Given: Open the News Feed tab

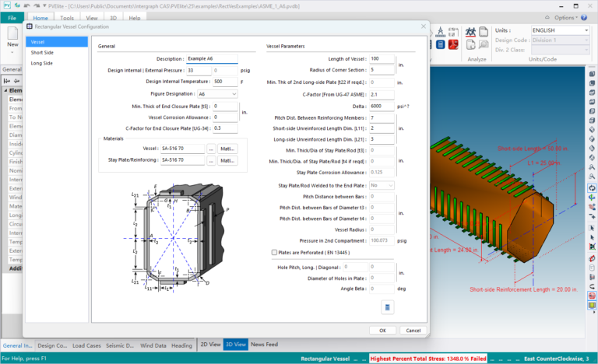Looking at the screenshot, I should [x=264, y=345].
